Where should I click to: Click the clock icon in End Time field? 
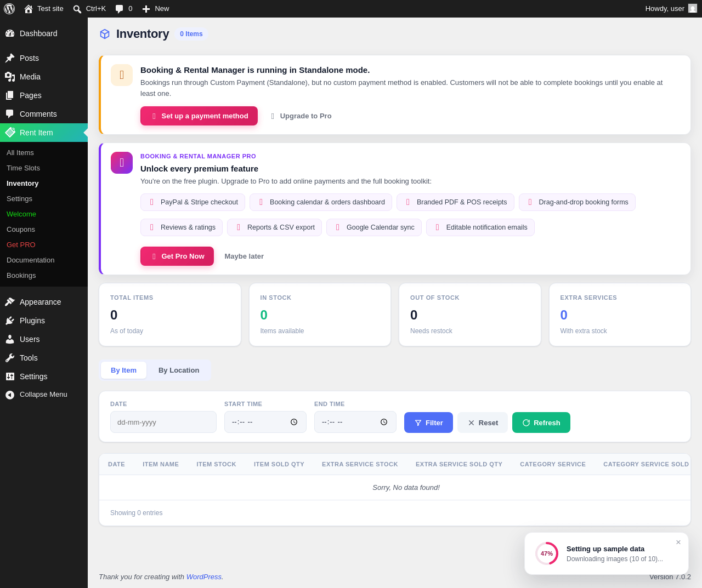pos(384,422)
